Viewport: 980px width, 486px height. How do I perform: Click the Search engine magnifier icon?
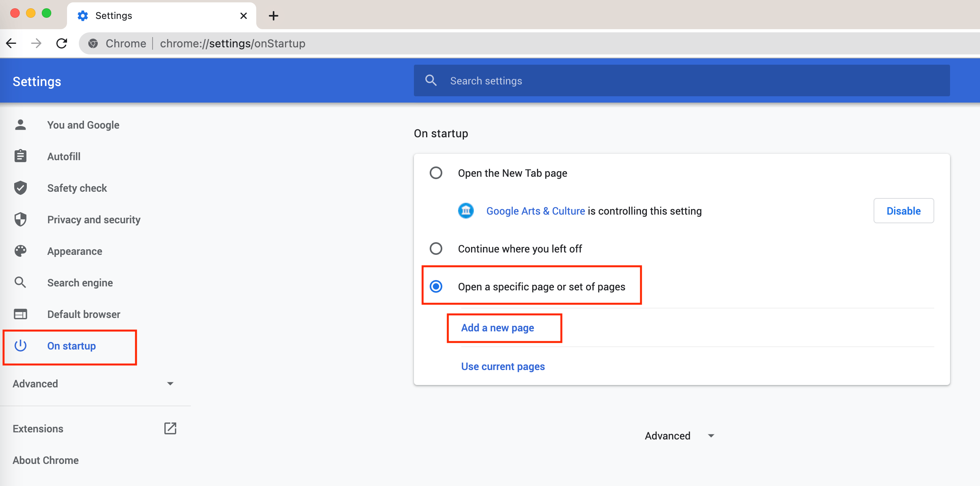[x=20, y=282]
